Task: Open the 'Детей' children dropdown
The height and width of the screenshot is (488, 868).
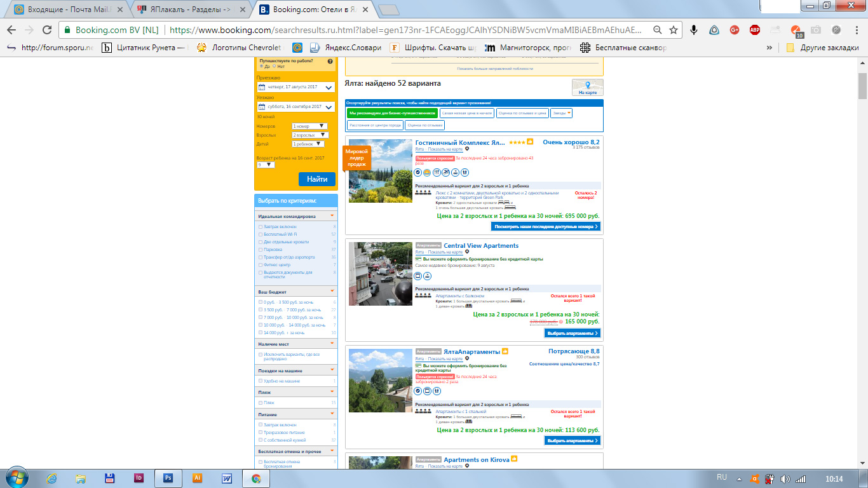Action: coord(308,144)
